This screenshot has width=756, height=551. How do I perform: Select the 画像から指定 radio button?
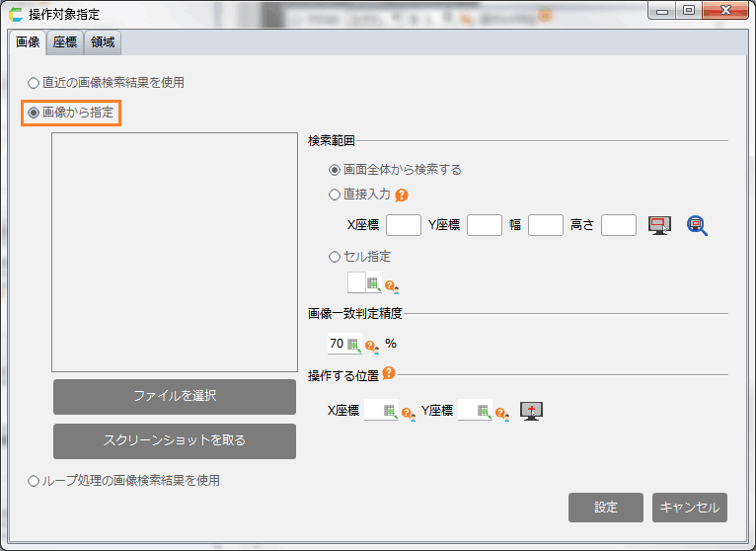tap(34, 114)
